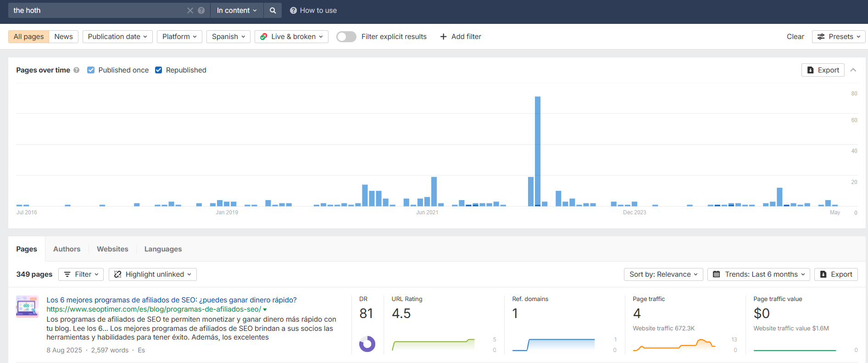
Task: Open the How to use guide
Action: tap(313, 11)
